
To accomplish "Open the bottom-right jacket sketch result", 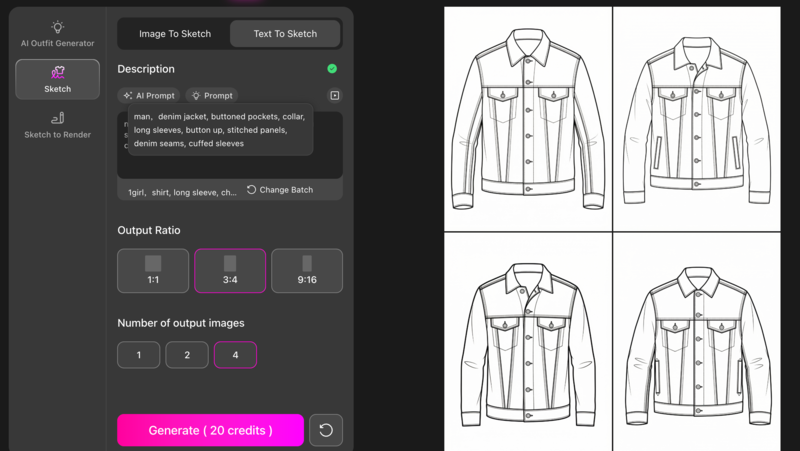I will 697,342.
